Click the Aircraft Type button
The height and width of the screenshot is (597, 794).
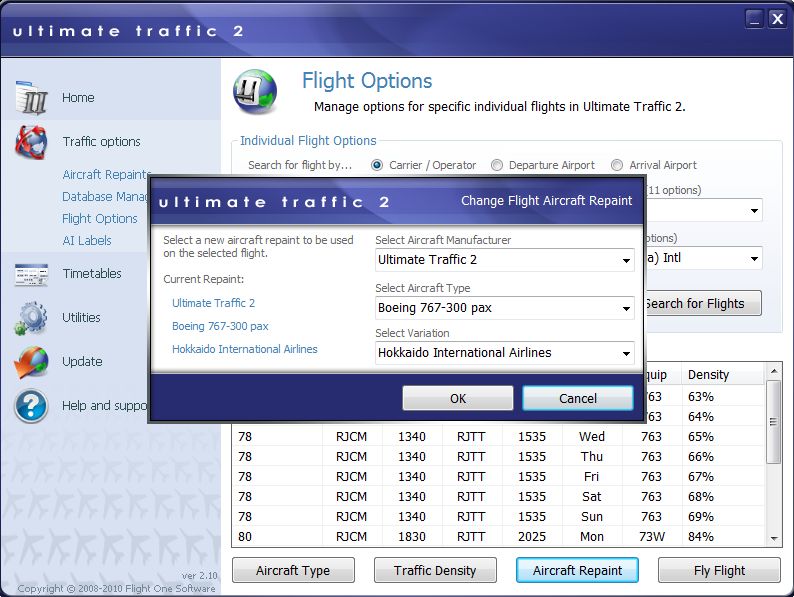[x=293, y=571]
